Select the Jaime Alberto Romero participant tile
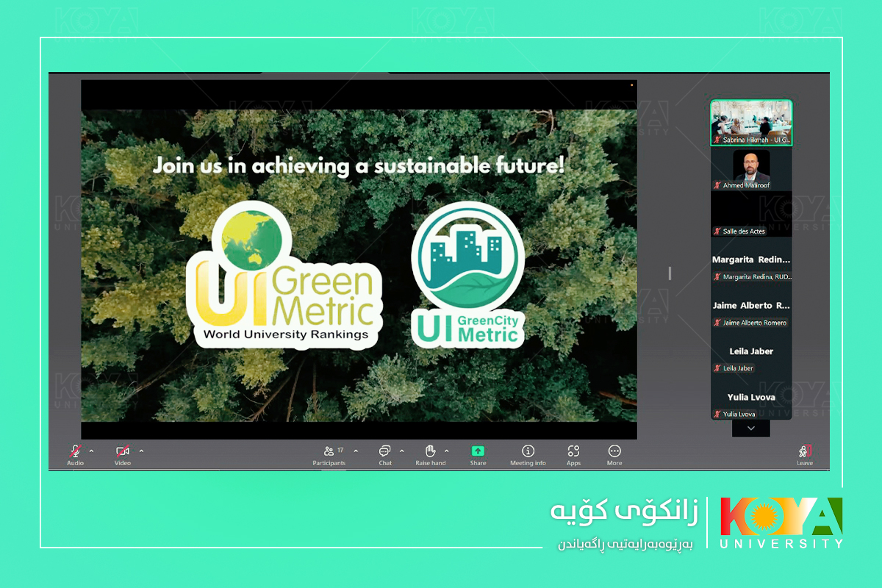This screenshot has height=588, width=882. (x=751, y=306)
